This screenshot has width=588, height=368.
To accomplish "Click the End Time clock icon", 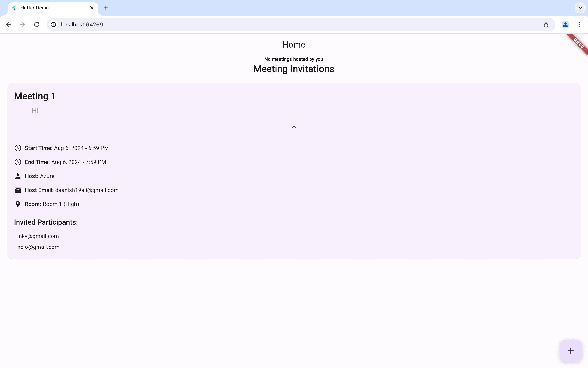I will pyautogui.click(x=18, y=162).
